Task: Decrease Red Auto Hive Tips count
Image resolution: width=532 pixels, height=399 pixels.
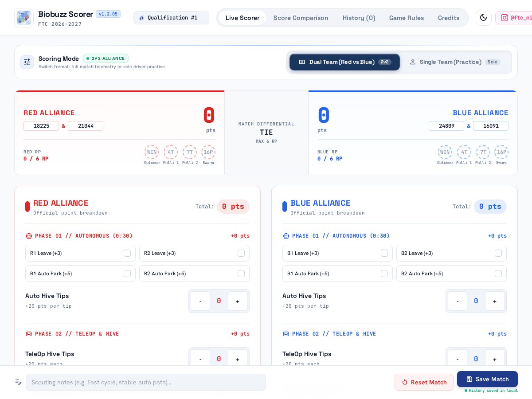Action: click(200, 301)
